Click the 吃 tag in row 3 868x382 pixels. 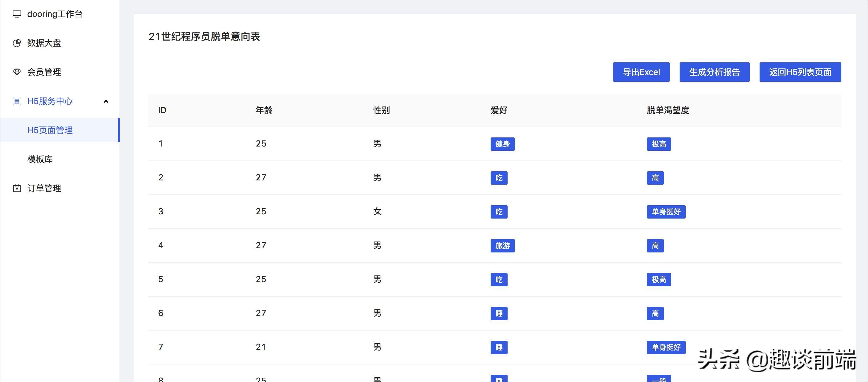(499, 212)
